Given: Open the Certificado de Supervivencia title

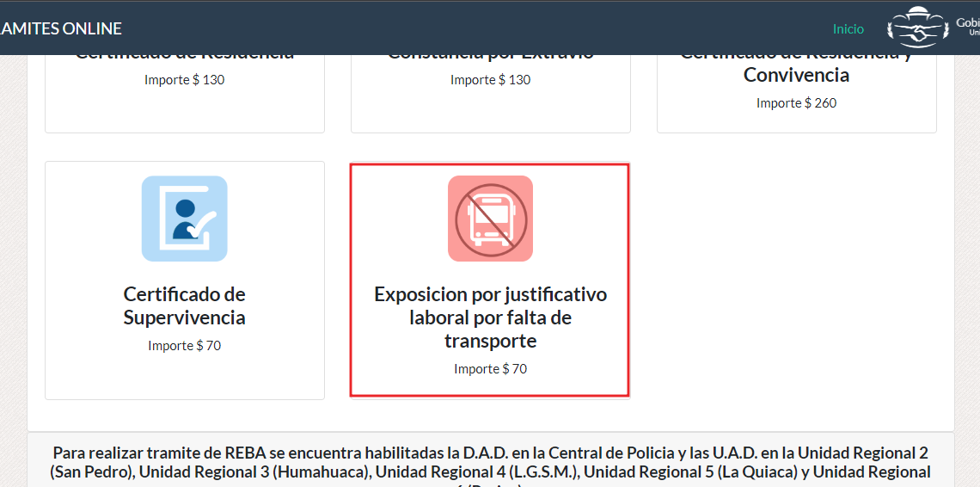Looking at the screenshot, I should [x=184, y=306].
